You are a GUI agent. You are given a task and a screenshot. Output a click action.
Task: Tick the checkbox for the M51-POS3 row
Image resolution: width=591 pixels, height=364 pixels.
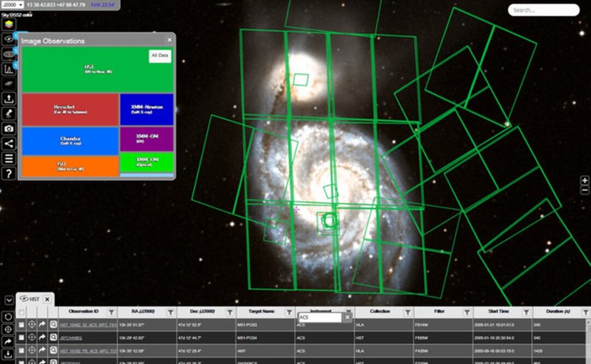(x=21, y=325)
